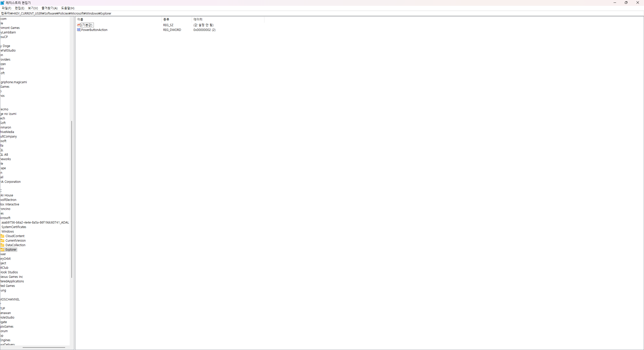Close the Registry Editor window

coord(638,3)
